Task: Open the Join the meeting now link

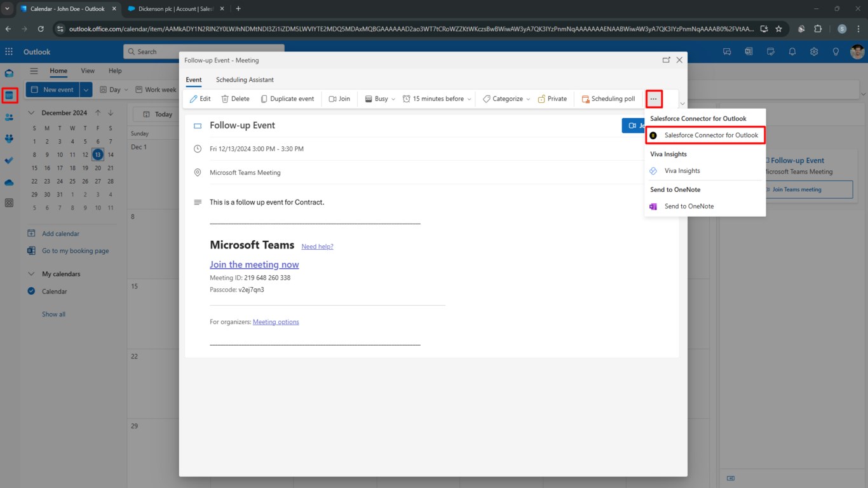Action: [254, 264]
